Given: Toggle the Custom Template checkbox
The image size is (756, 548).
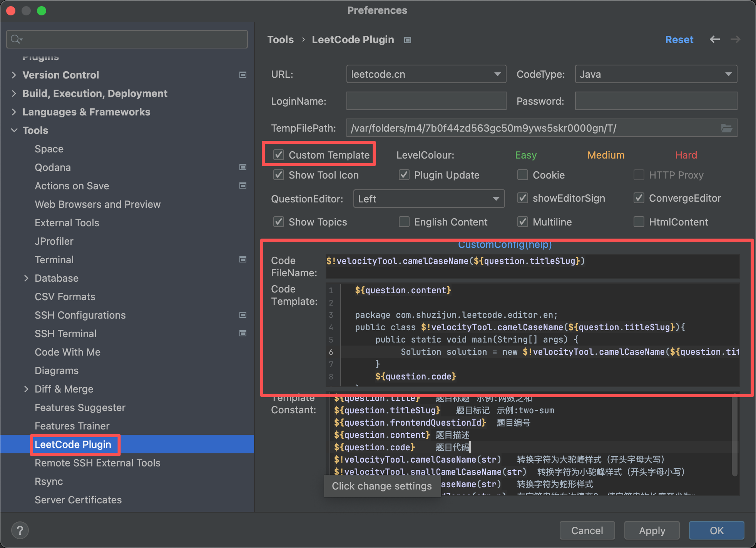Looking at the screenshot, I should pos(279,155).
